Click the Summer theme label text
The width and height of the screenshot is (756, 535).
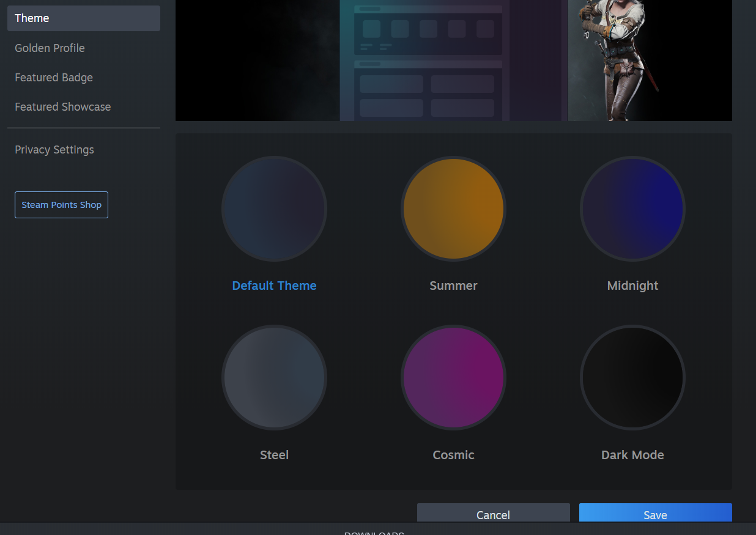pyautogui.click(x=453, y=286)
